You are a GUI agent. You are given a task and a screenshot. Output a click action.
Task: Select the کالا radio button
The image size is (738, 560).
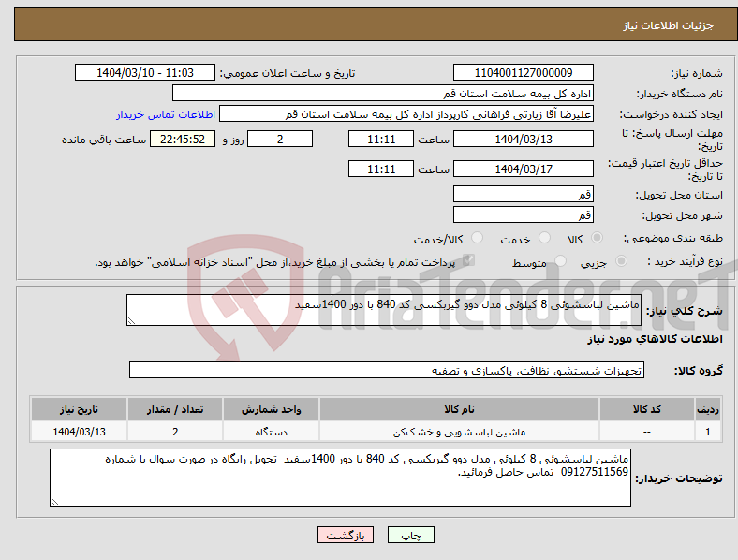click(x=597, y=238)
